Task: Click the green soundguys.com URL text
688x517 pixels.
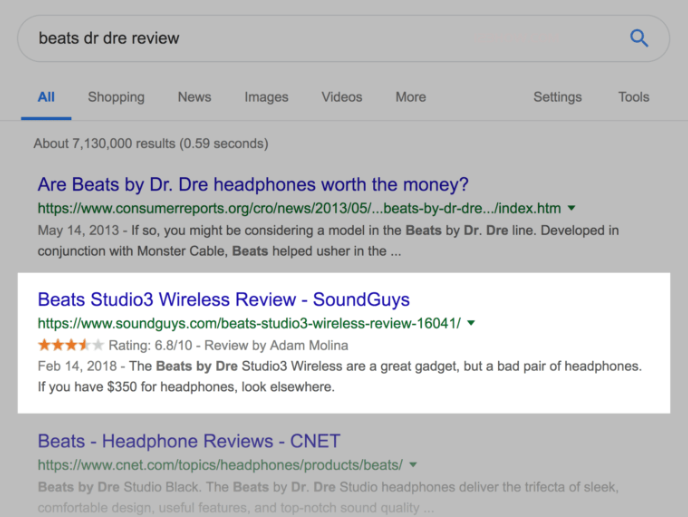Action: coord(249,324)
